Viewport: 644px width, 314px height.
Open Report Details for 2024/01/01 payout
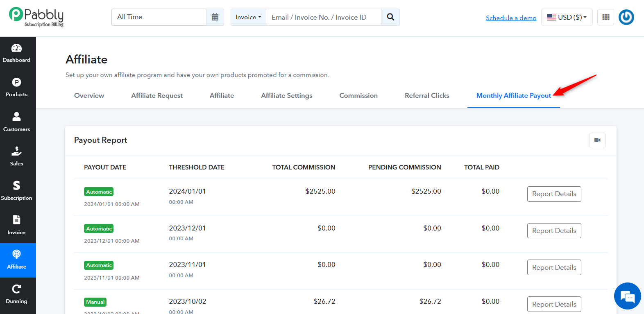tap(554, 194)
